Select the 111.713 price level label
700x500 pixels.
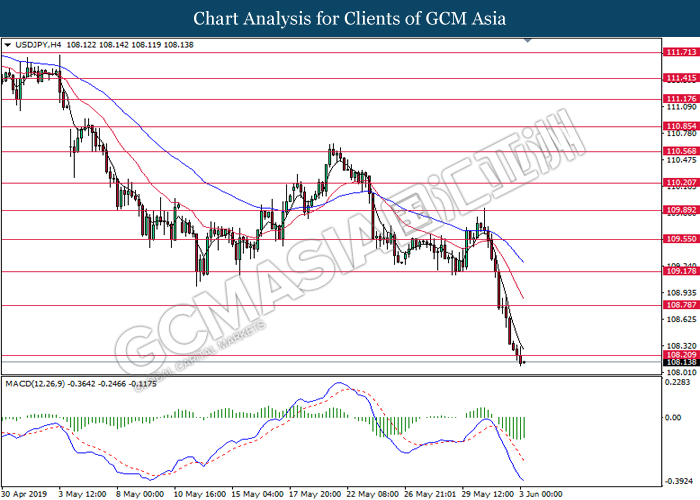(x=681, y=53)
